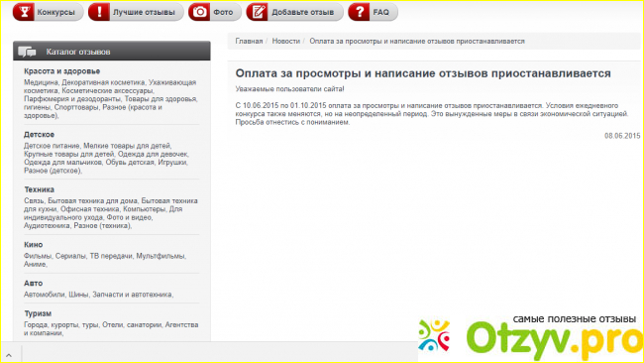Image resolution: width=644 pixels, height=363 pixels.
Task: Click the trophy icon for Конкурсы
Action: (24, 12)
